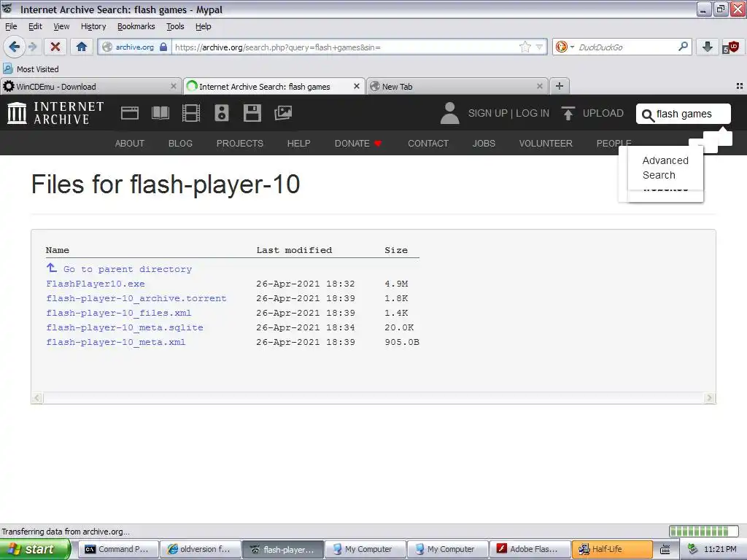Switch to the New Tab tab
The image size is (747, 560).
(x=457, y=86)
